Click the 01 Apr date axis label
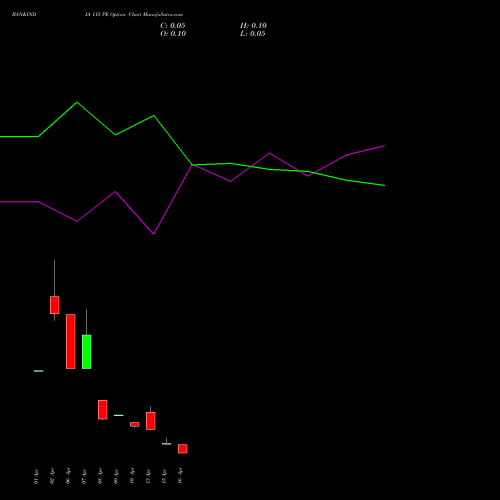 click(36, 477)
